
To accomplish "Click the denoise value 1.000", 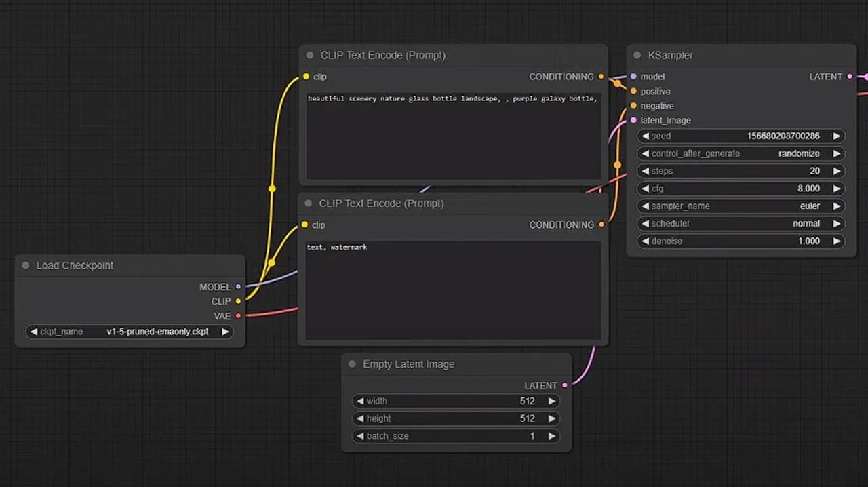I will pos(808,241).
